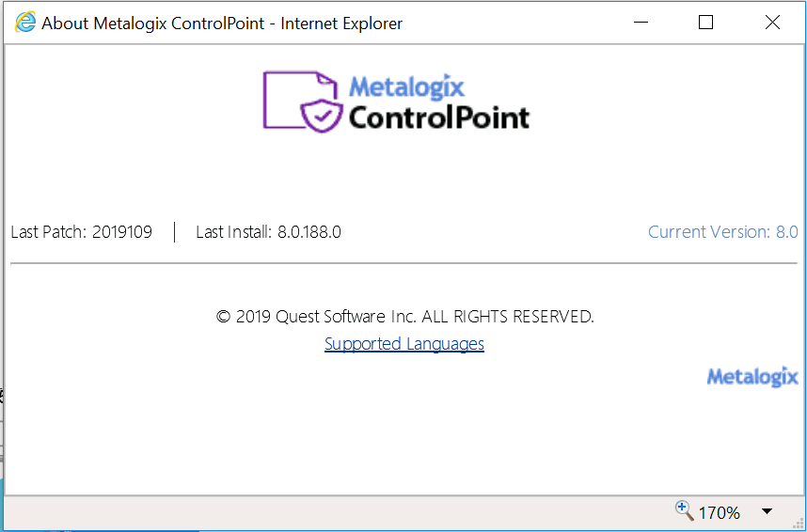Click the vertical separator between patch and install

click(x=174, y=232)
